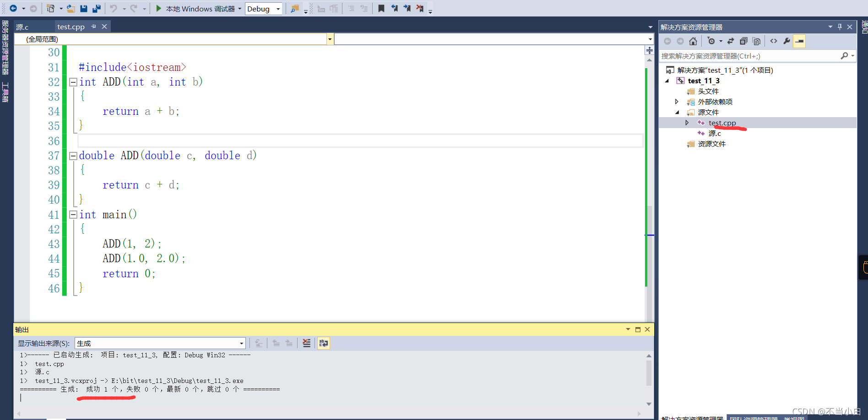Click the Home icon in Solution Explorer

(693, 41)
